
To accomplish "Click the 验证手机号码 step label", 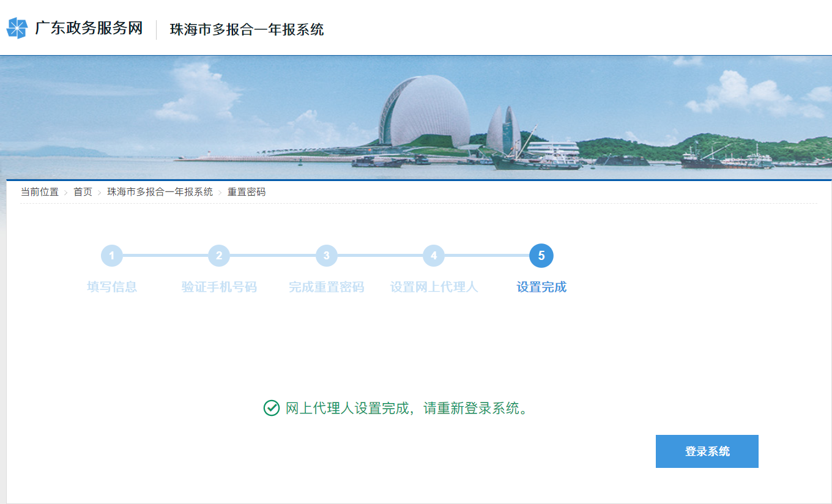I will tap(219, 287).
